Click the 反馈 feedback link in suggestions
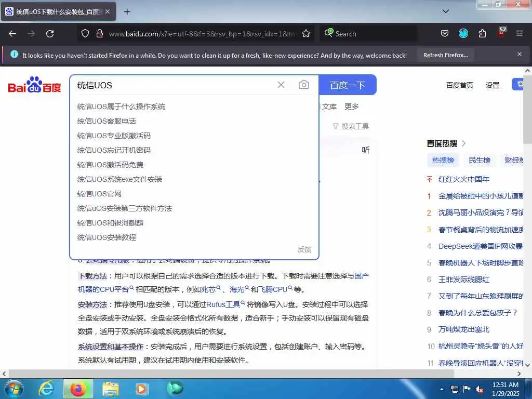 (x=304, y=249)
